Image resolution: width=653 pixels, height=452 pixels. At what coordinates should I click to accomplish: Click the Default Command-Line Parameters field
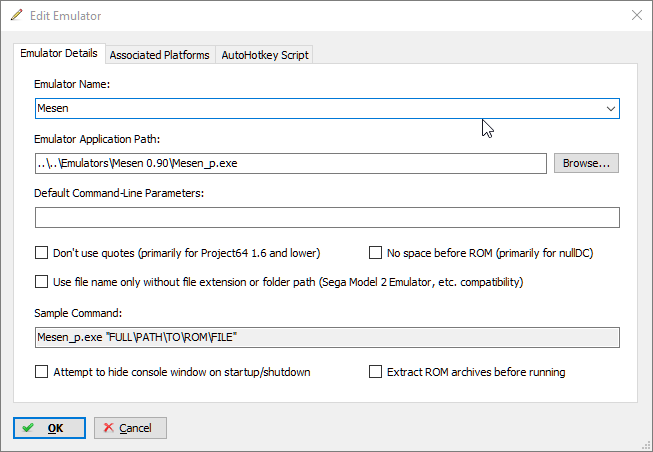coord(327,217)
